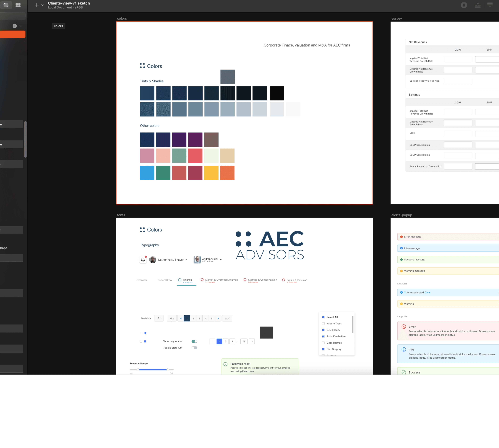Click the Revenue Range End slider handle
The image size is (499, 448).
coord(168,370)
